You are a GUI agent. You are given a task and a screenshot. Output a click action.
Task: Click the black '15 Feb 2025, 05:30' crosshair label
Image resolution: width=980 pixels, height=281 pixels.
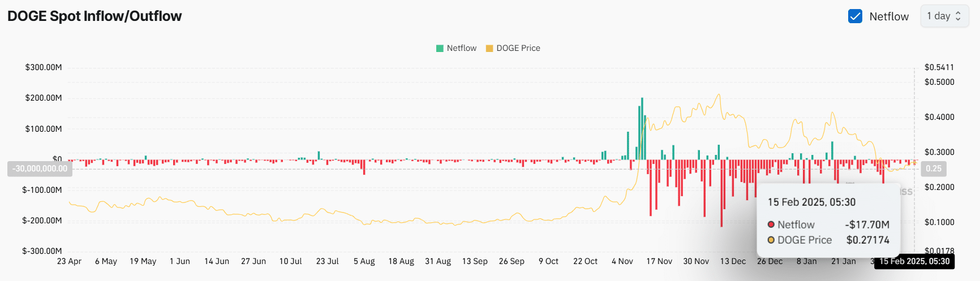click(x=914, y=261)
